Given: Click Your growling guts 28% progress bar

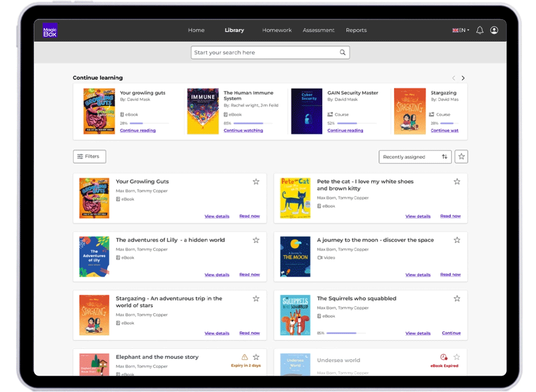Looking at the screenshot, I should (149, 123).
